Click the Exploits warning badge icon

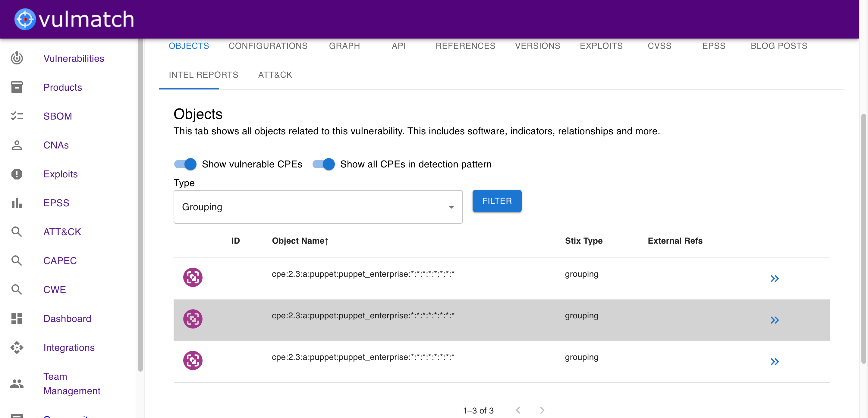click(17, 174)
